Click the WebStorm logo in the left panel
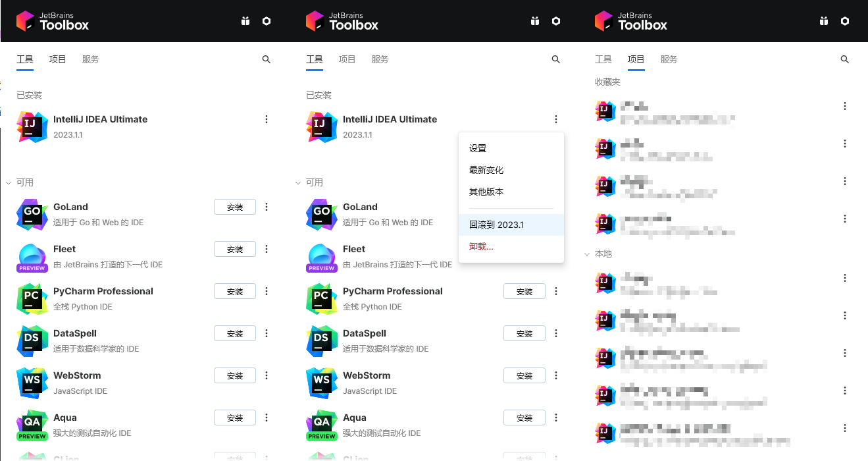This screenshot has height=461, width=868. pyautogui.click(x=32, y=383)
